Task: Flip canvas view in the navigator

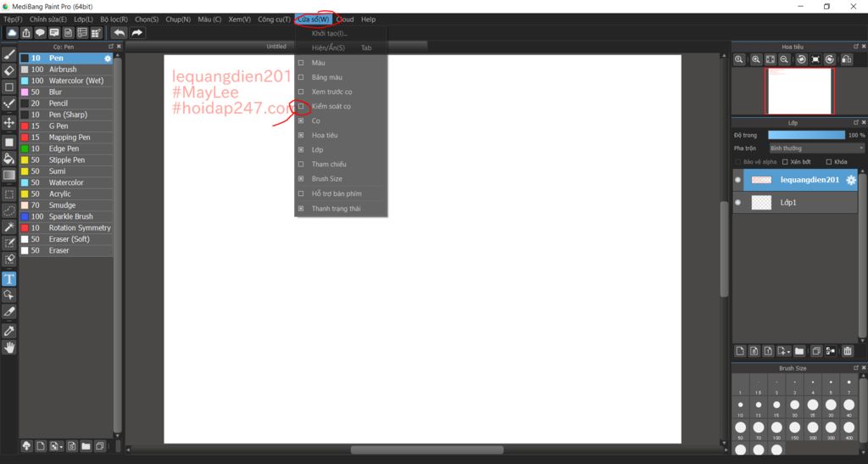Action: pos(847,59)
